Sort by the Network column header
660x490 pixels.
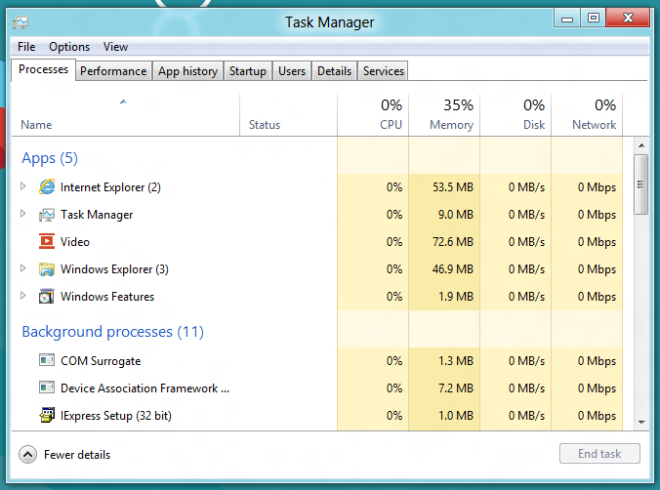tap(587, 115)
